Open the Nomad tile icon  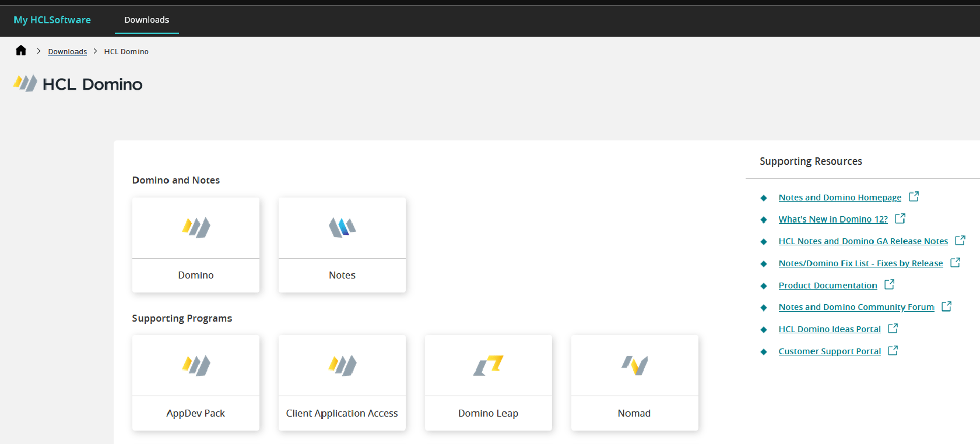[634, 365]
